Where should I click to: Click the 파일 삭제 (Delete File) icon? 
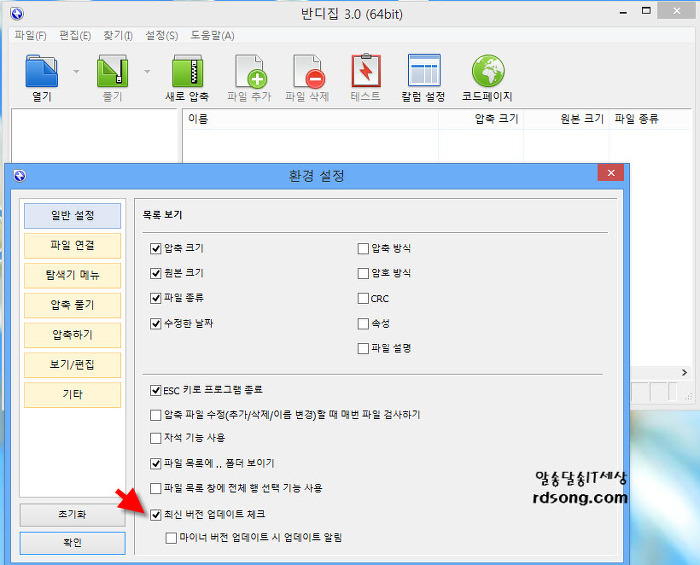click(x=307, y=72)
